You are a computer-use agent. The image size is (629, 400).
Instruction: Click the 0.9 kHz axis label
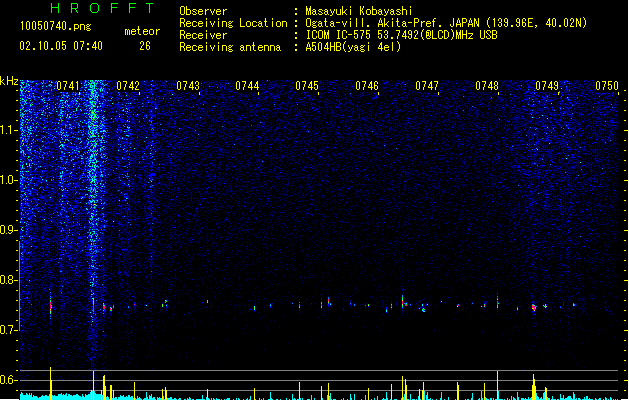[x=8, y=230]
